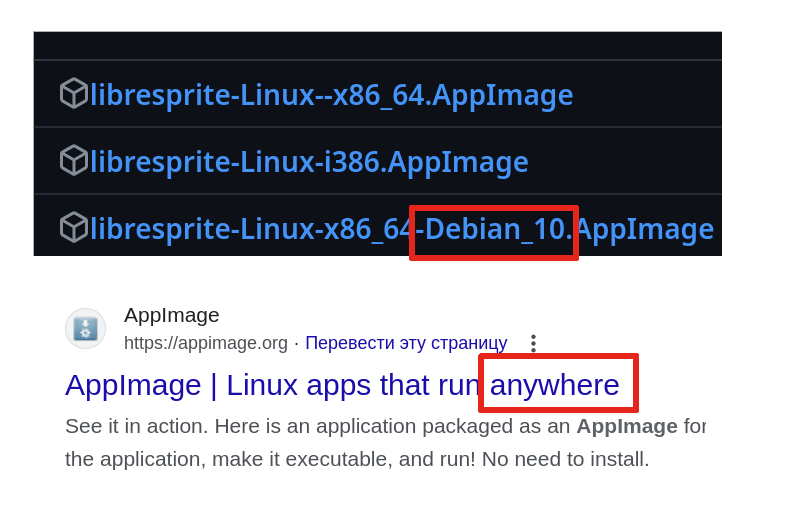Image resolution: width=809 pixels, height=531 pixels.
Task: Open 'AppImage | Linux apps that run anywhere' result
Action: coord(342,385)
